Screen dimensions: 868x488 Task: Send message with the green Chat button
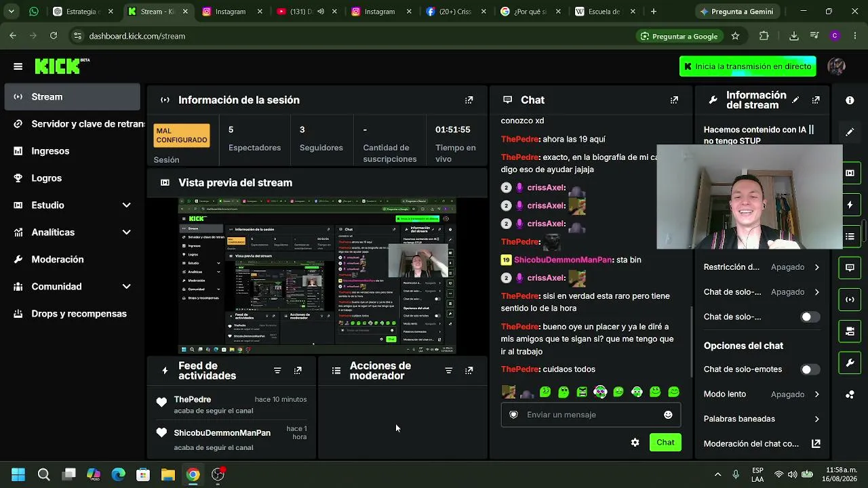tap(665, 443)
